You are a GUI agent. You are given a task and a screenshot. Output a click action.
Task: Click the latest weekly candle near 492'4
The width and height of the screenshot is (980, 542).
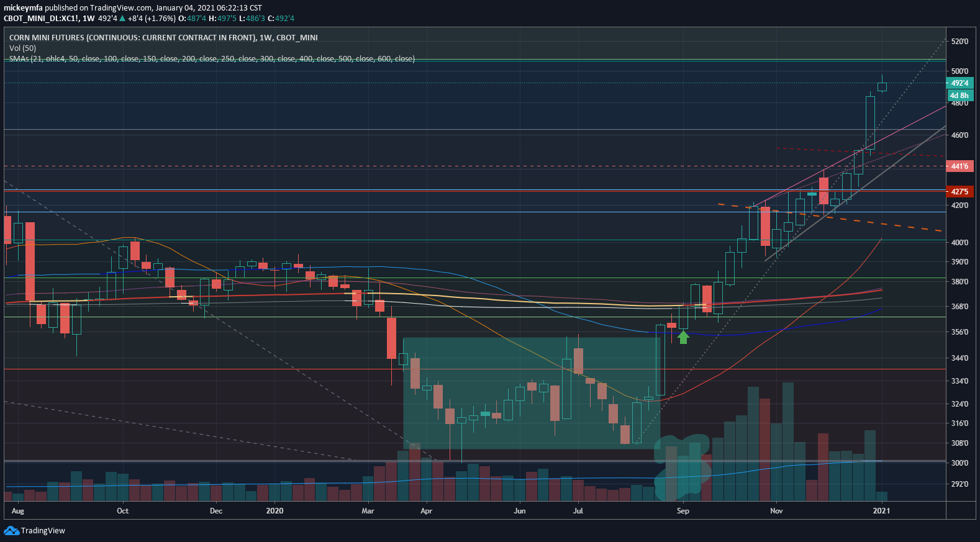pos(882,86)
